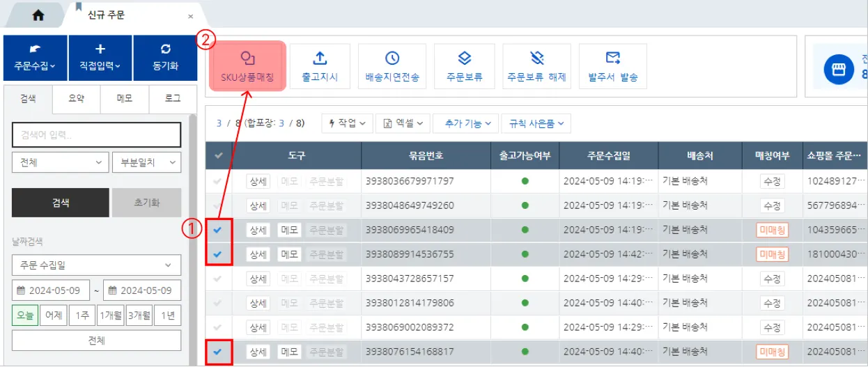
Task: Open the start date picker field
Action: 52,290
